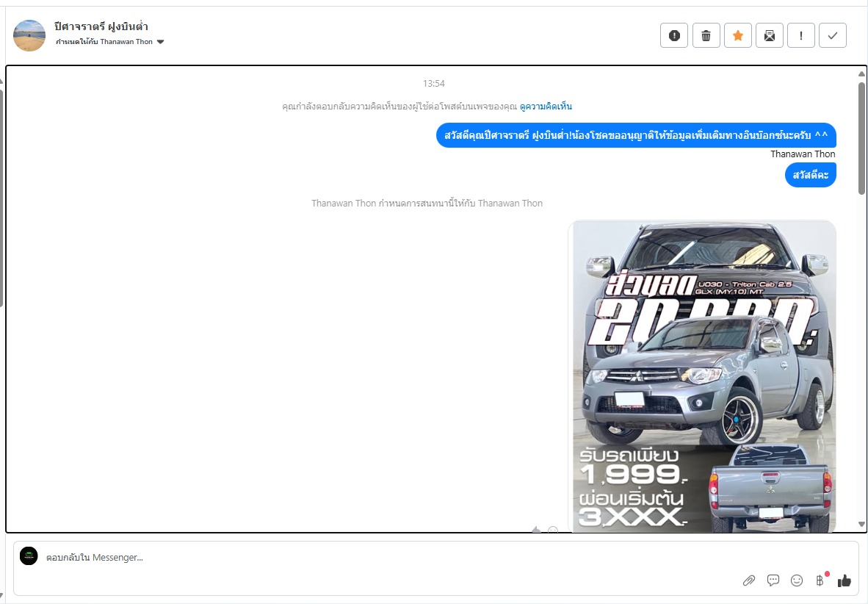The width and height of the screenshot is (868, 604).
Task: Click the long greeting message bubble
Action: tap(636, 135)
